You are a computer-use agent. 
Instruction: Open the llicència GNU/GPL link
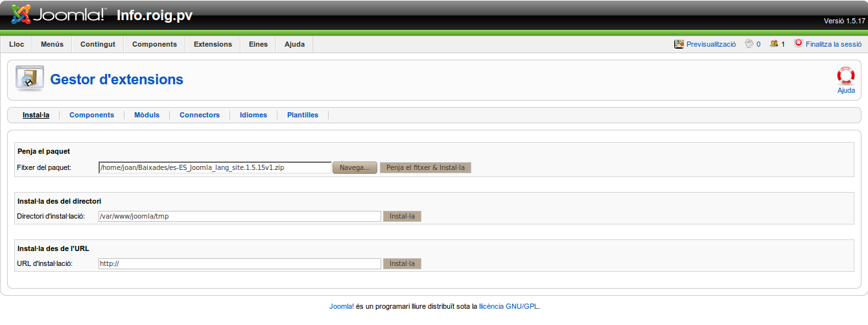(x=509, y=306)
